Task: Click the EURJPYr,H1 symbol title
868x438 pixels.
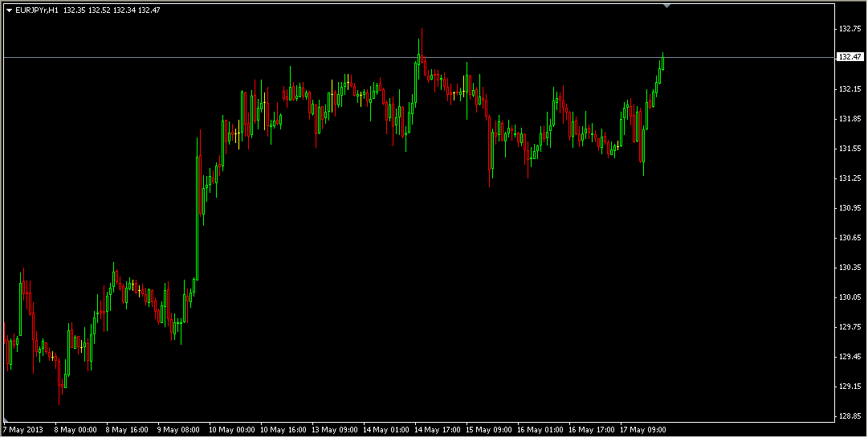Action: pos(37,10)
